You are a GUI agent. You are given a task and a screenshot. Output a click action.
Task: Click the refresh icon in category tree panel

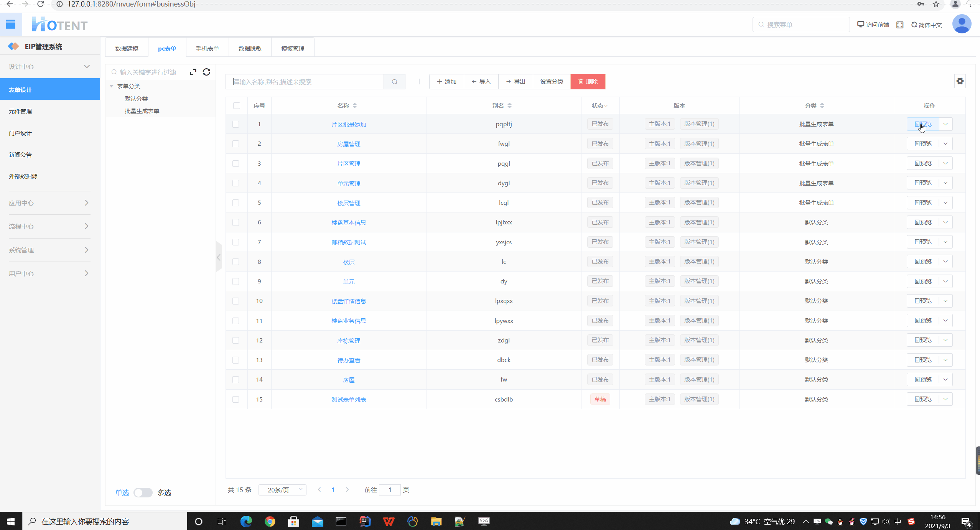(206, 72)
